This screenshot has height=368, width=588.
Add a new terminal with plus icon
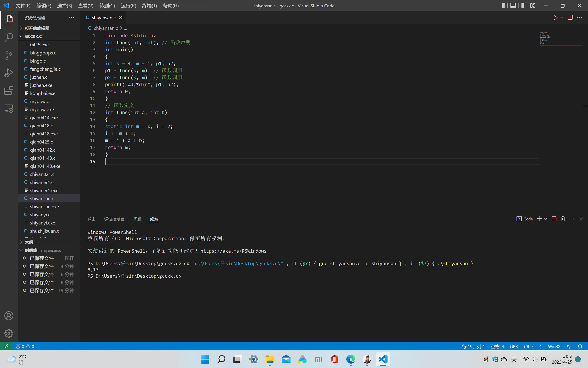click(x=539, y=219)
